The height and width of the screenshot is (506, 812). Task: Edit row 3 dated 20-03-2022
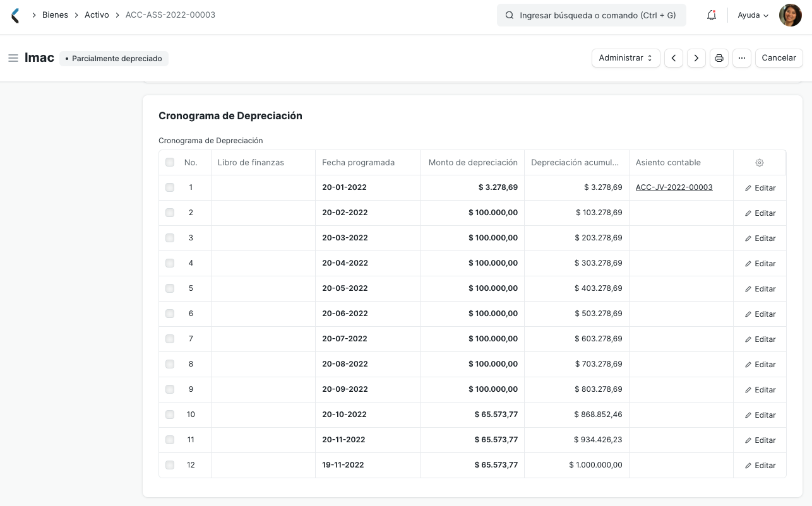pyautogui.click(x=760, y=238)
